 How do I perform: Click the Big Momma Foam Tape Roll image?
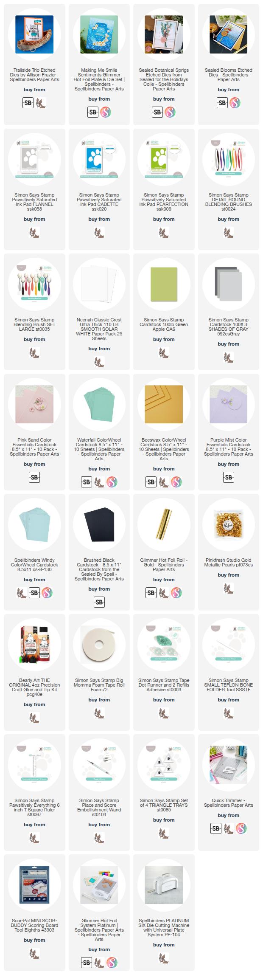coord(99,645)
